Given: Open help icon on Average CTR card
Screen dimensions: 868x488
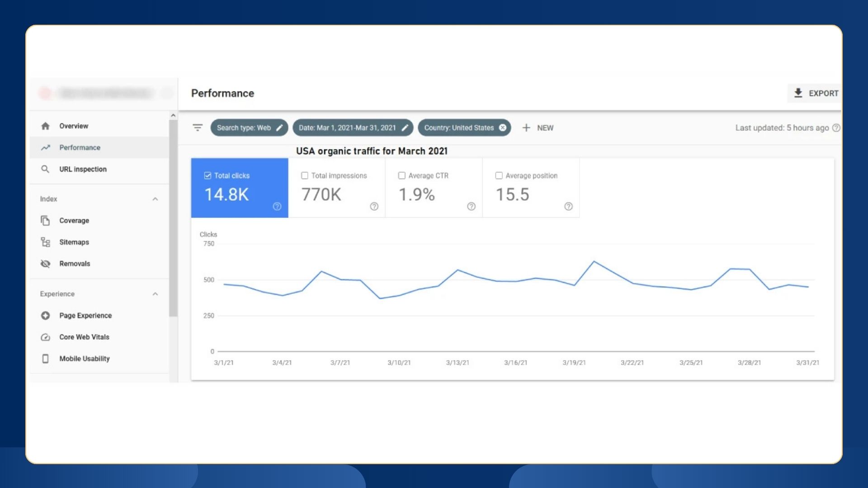Looking at the screenshot, I should pos(472,206).
